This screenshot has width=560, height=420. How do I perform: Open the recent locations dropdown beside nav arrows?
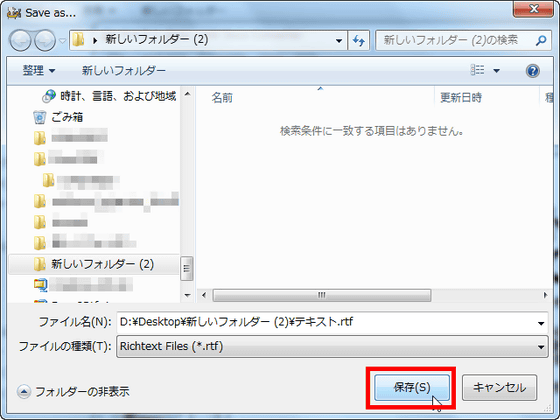(62, 41)
